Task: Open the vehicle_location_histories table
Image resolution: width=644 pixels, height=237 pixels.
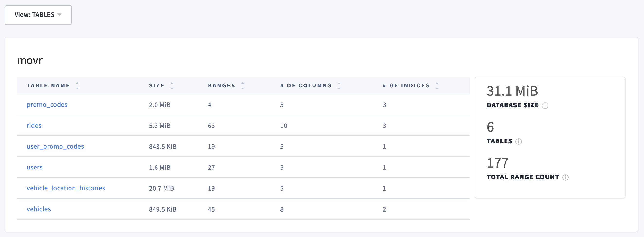Action: click(66, 188)
